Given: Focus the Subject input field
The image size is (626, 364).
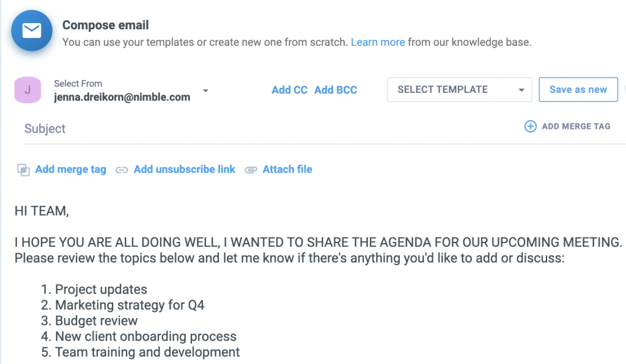Looking at the screenshot, I should [245, 129].
